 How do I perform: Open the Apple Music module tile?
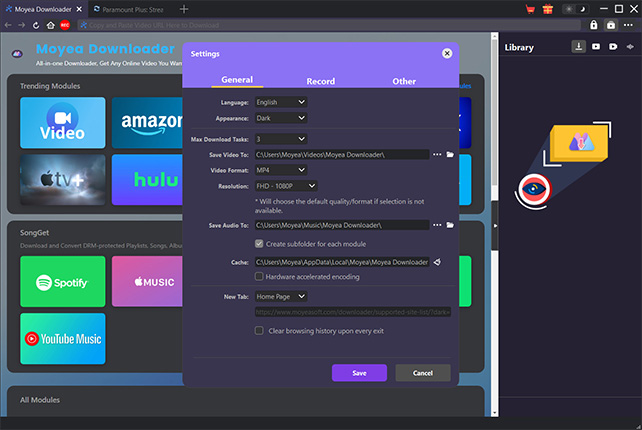147,281
